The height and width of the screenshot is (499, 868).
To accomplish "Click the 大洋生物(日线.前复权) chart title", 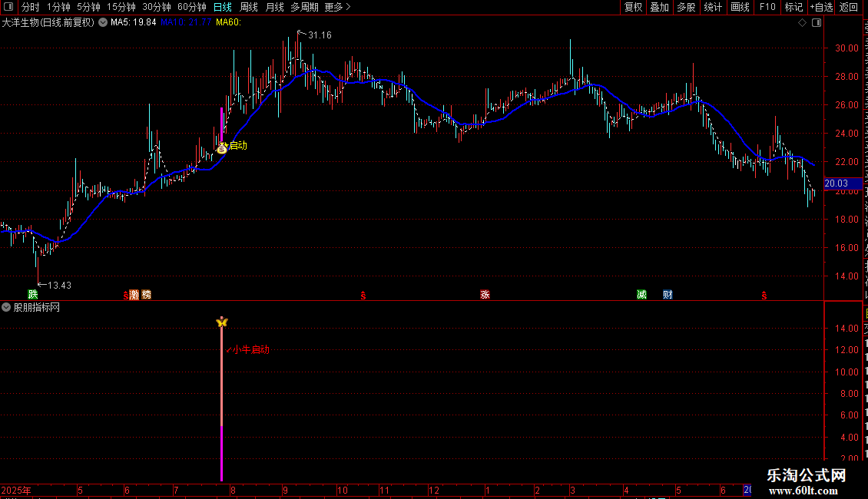I will (48, 23).
